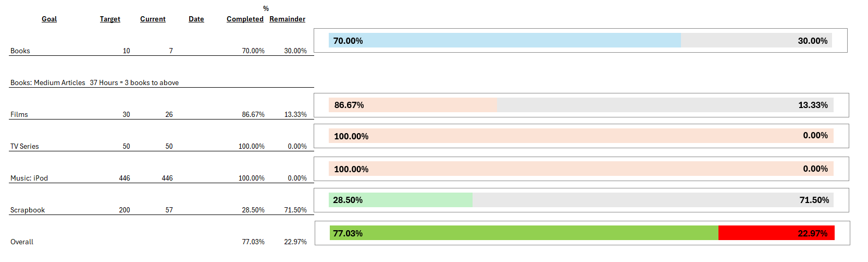Screen dimensions: 868x262
Task: Select the Target column header
Action: pyautogui.click(x=110, y=19)
